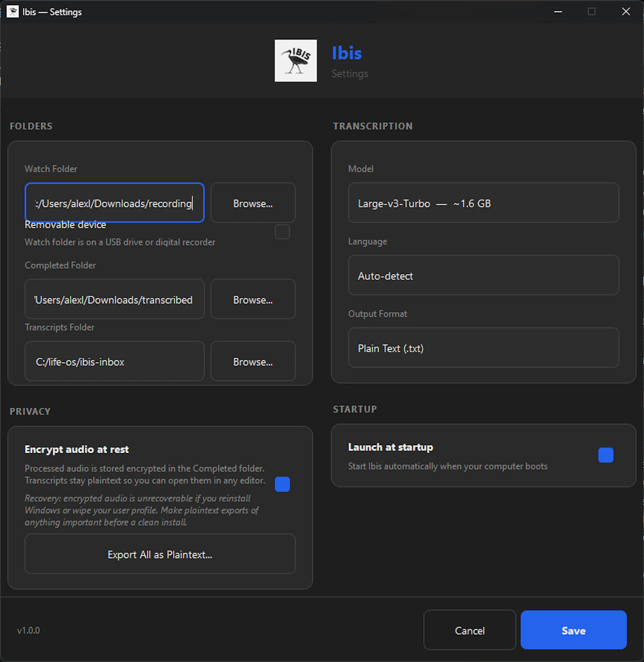Click the Ibis title heading
The image size is (644, 662).
(347, 53)
